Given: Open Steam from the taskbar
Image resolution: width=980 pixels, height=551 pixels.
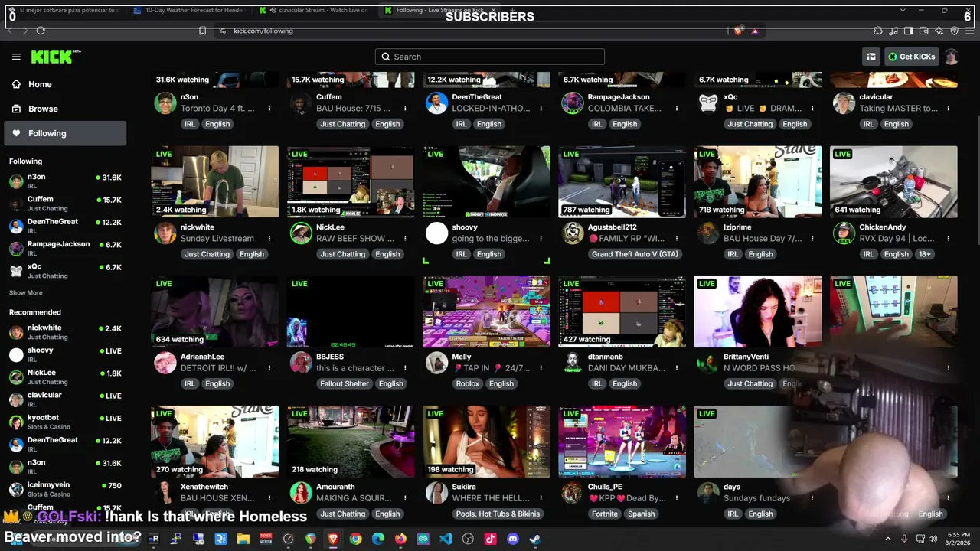Looking at the screenshot, I should click(534, 539).
